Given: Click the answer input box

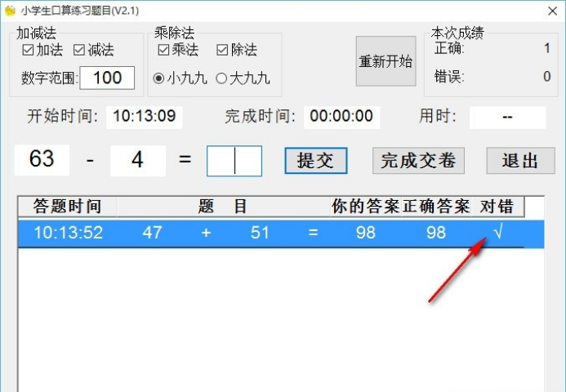Looking at the screenshot, I should (x=234, y=161).
